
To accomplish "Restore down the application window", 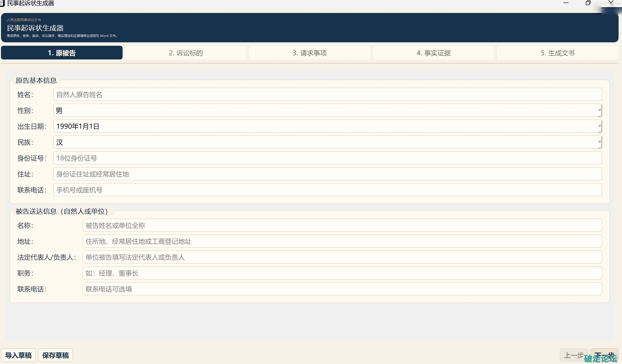I will coord(588,3).
